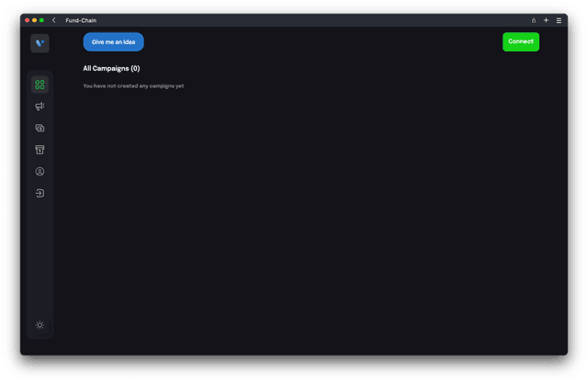Open the payment coins icon
This screenshot has height=382, width=588.
[40, 129]
